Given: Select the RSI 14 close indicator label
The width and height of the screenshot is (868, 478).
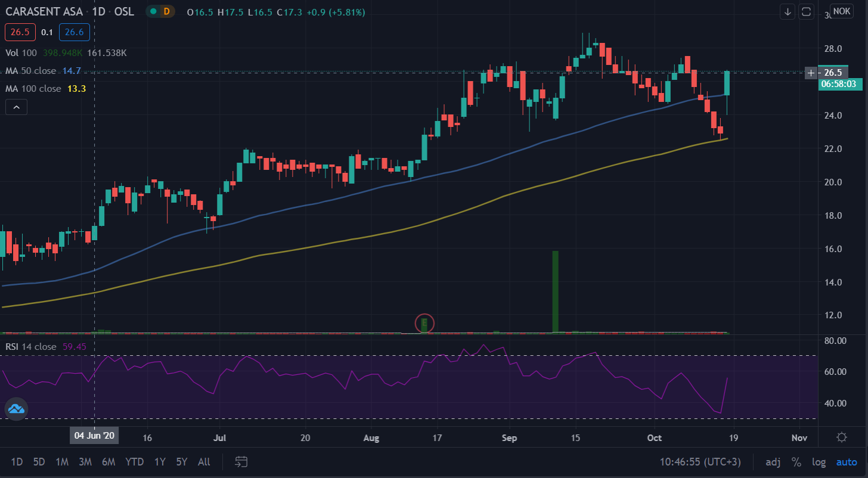Looking at the screenshot, I should pyautogui.click(x=31, y=346).
